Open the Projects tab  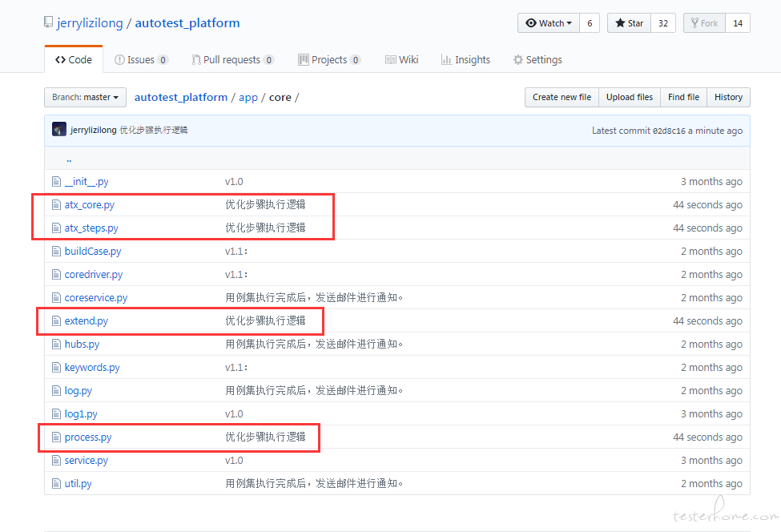point(329,60)
